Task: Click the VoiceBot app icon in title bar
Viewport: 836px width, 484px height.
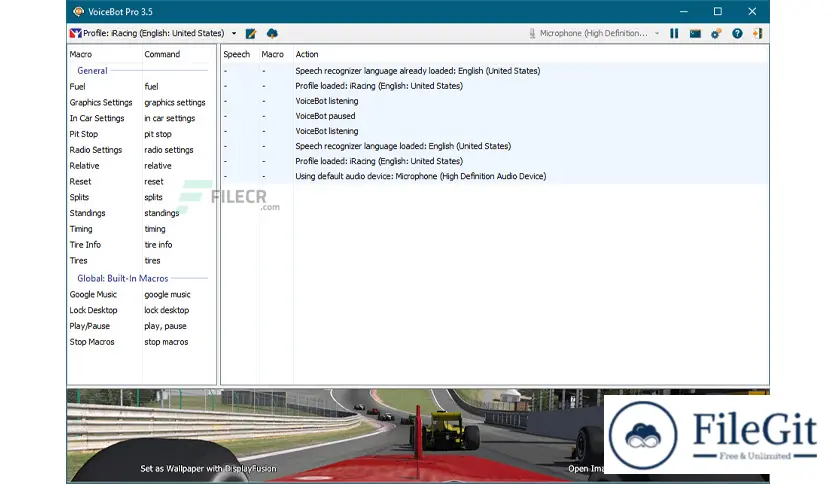Action: (78, 11)
